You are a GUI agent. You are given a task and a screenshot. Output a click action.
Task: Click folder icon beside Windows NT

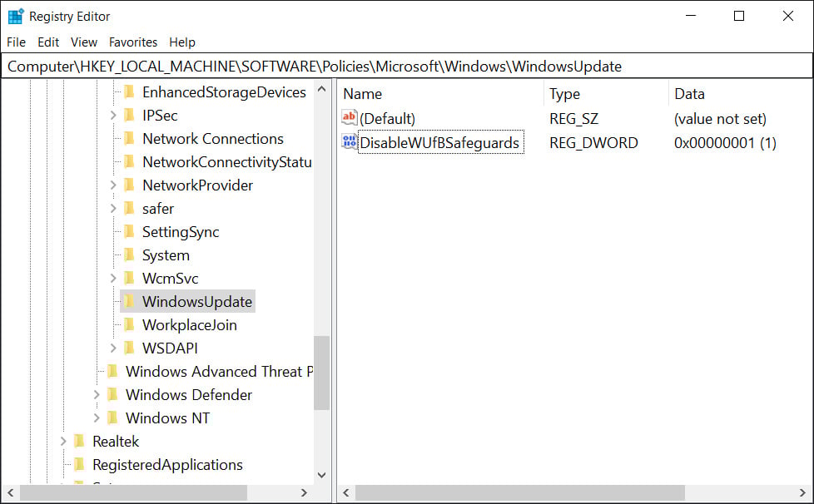pos(112,418)
